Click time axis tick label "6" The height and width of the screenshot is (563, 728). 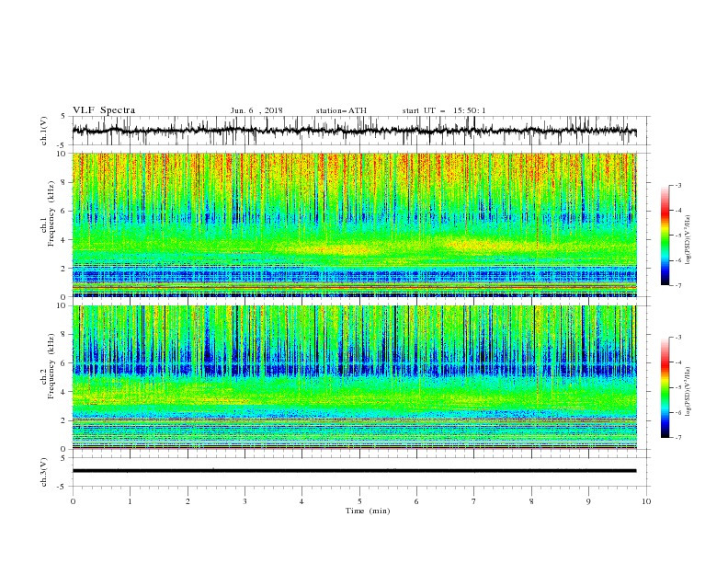coord(416,501)
